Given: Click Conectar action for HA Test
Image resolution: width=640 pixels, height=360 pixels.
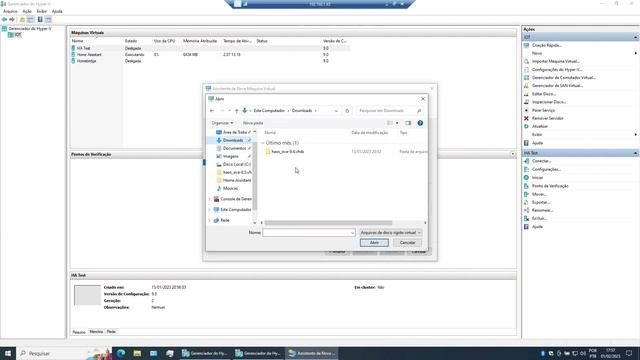Looking at the screenshot, I should (541, 161).
